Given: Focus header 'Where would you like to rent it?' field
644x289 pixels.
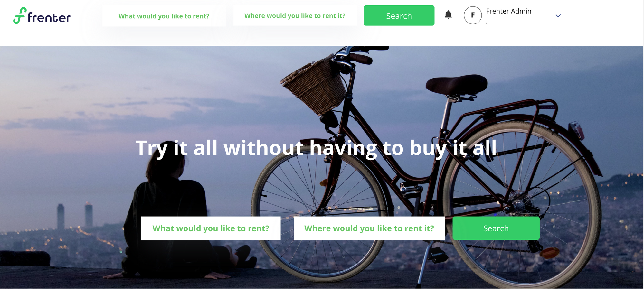Looking at the screenshot, I should coord(295,15).
